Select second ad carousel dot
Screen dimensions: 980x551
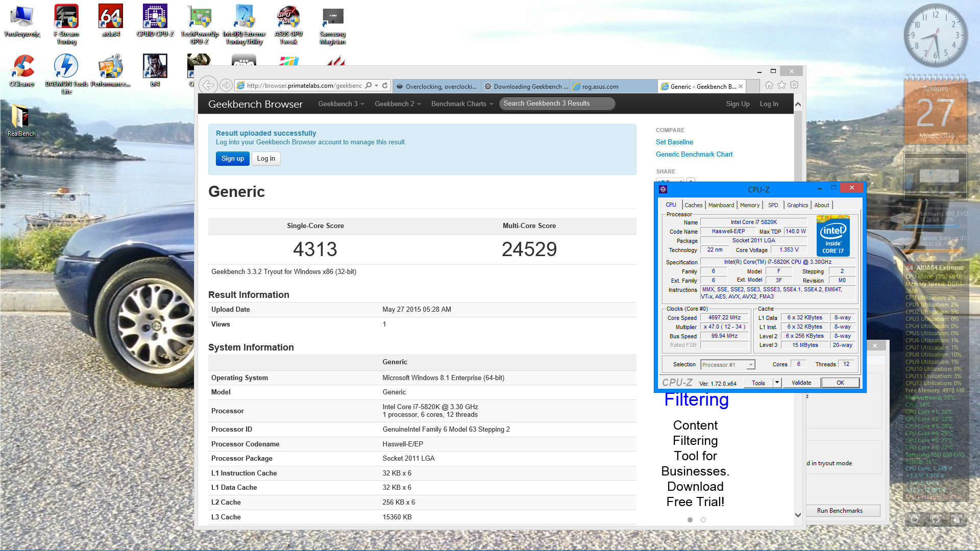703,520
